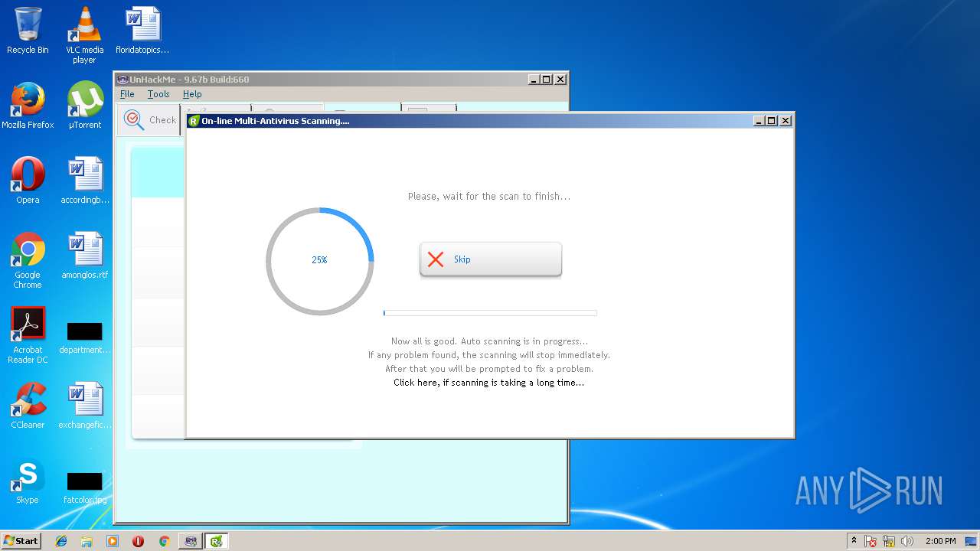Image resolution: width=980 pixels, height=551 pixels.
Task: Open the Recycle Bin desktop icon
Action: point(28,31)
